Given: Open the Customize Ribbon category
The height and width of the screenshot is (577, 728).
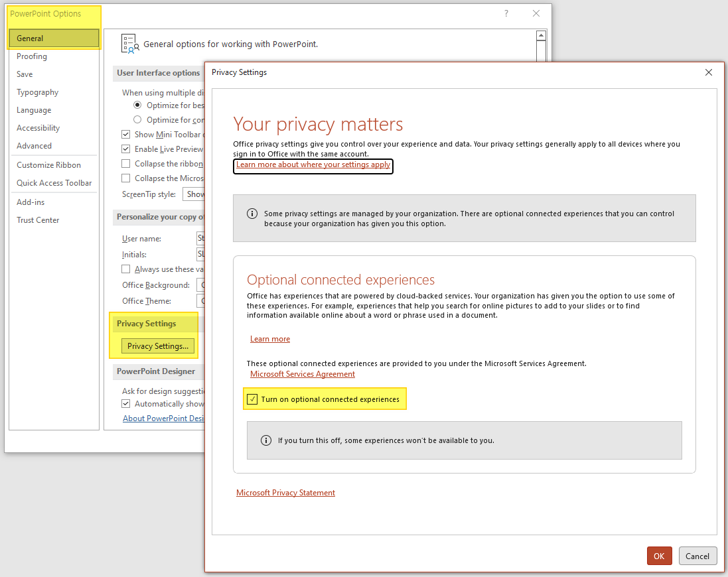Looking at the screenshot, I should tap(54, 165).
